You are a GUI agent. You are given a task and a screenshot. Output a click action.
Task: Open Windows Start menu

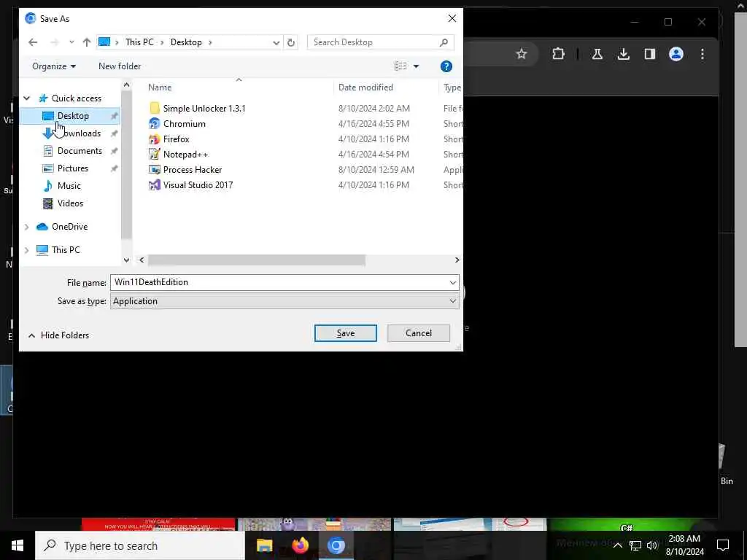point(18,545)
